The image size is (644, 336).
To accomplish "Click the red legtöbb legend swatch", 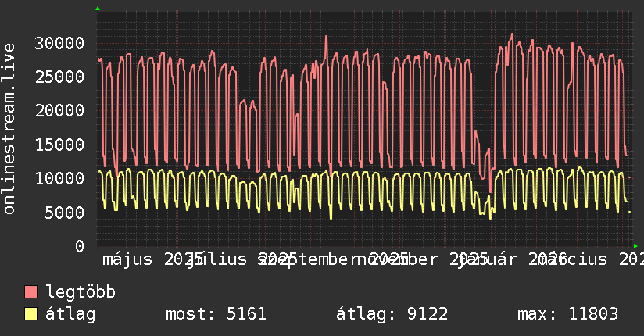I will point(30,292).
